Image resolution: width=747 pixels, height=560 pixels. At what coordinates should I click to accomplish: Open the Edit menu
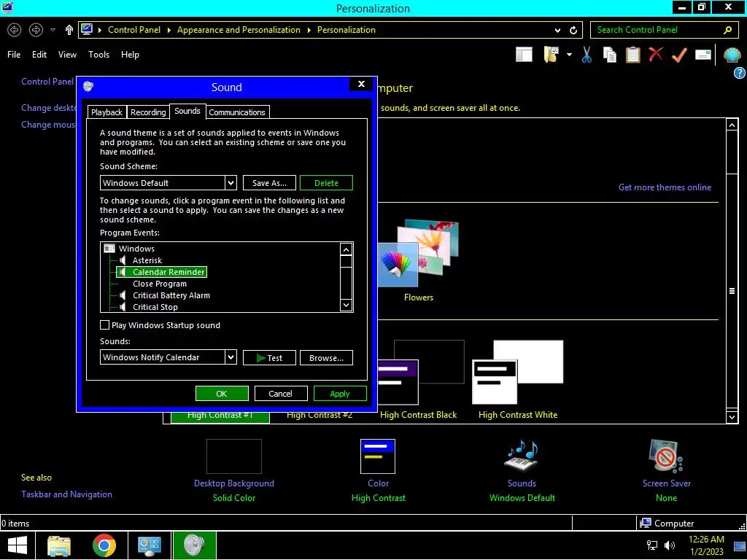pos(39,55)
